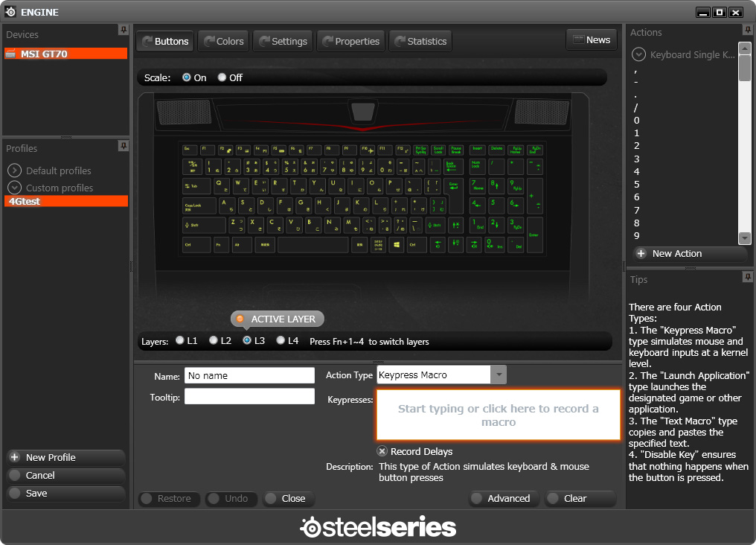Select the Z key on the keyboard

tap(236, 225)
